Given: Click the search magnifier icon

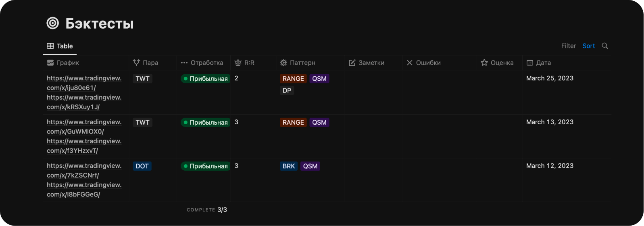Looking at the screenshot, I should [x=605, y=46].
